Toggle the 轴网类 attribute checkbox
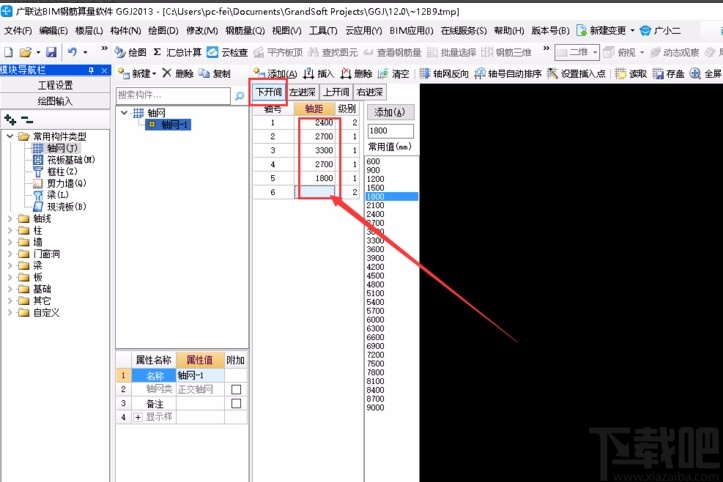 pos(236,390)
